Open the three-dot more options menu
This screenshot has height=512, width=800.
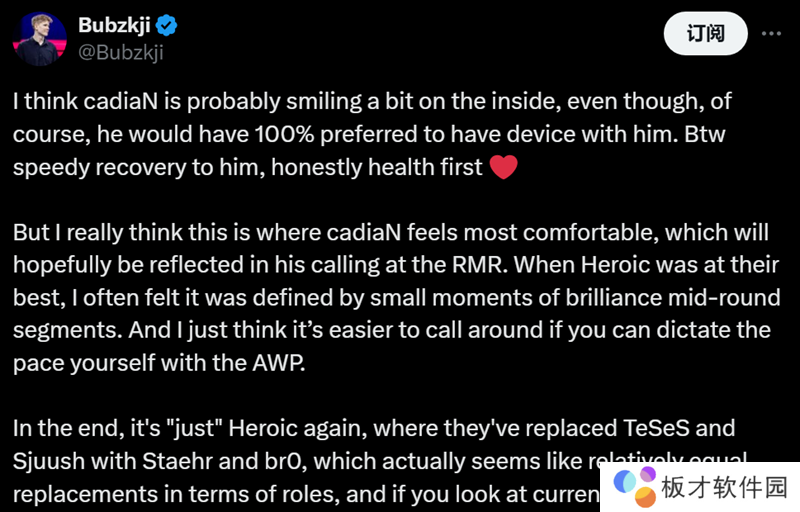pos(771,33)
